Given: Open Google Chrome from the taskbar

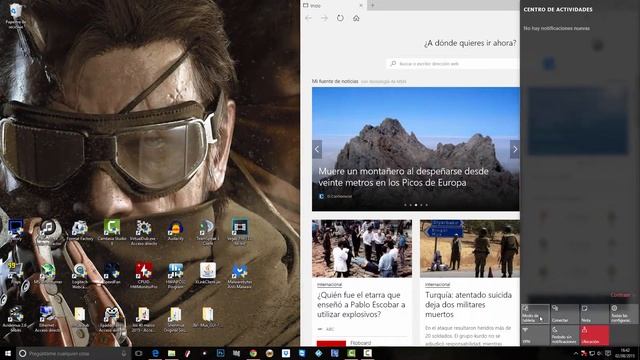Looking at the screenshot, I should (x=253, y=353).
